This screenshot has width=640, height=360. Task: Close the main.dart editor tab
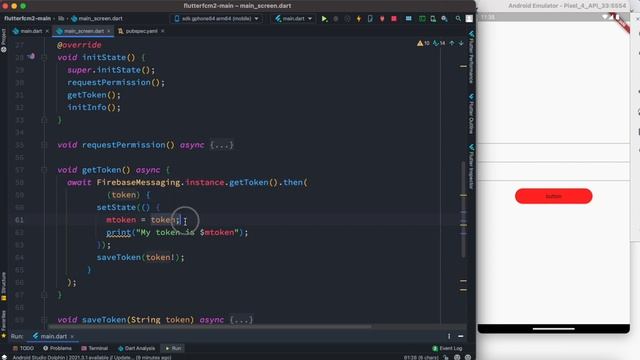click(47, 31)
